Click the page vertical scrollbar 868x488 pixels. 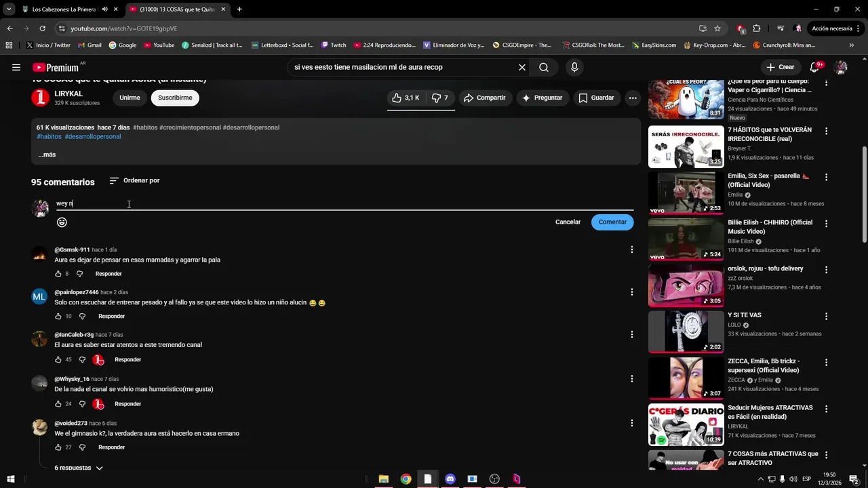[864, 195]
